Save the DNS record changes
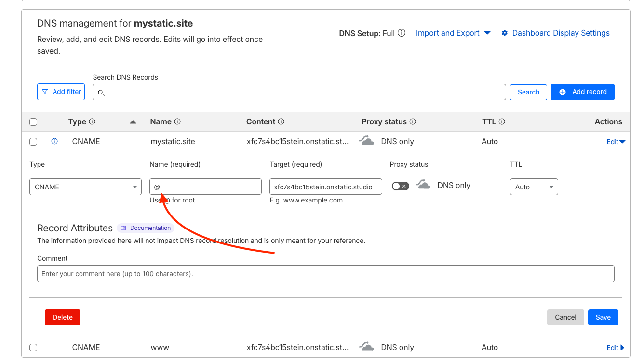 pos(603,317)
